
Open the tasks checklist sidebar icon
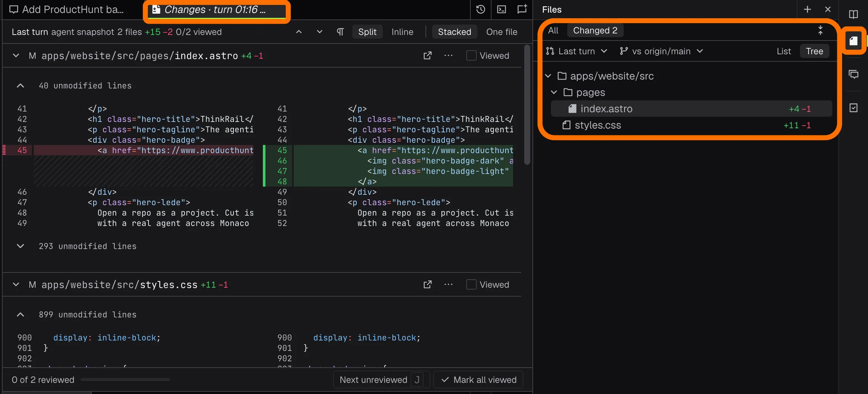854,108
